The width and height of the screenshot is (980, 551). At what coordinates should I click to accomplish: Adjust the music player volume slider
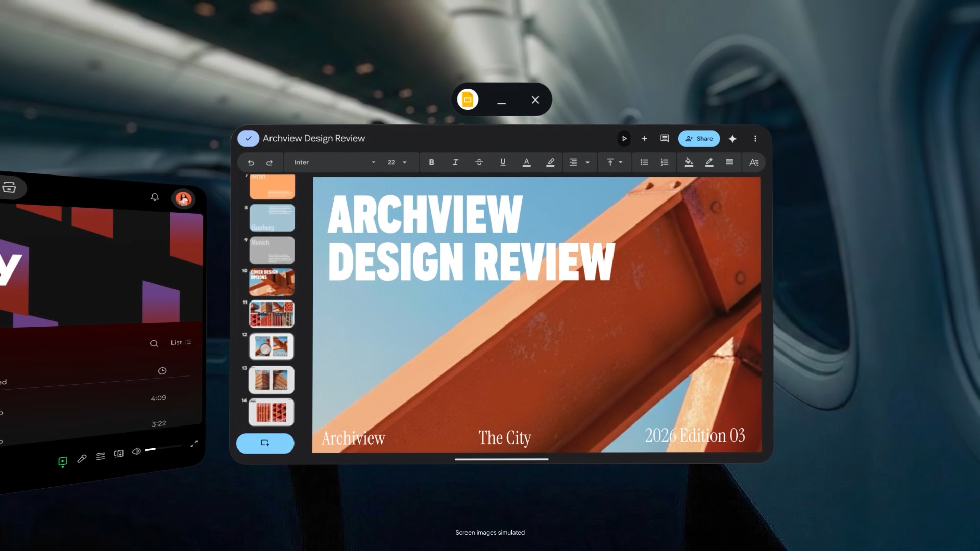(163, 448)
